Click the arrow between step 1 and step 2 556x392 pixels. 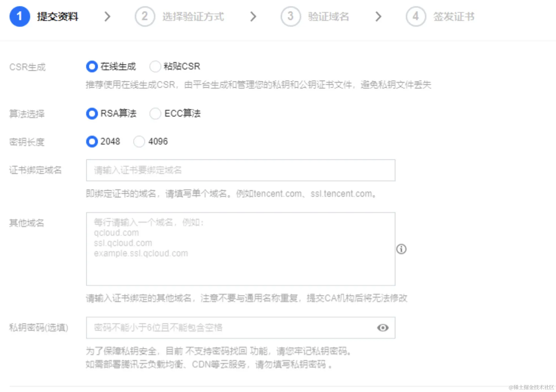108,16
